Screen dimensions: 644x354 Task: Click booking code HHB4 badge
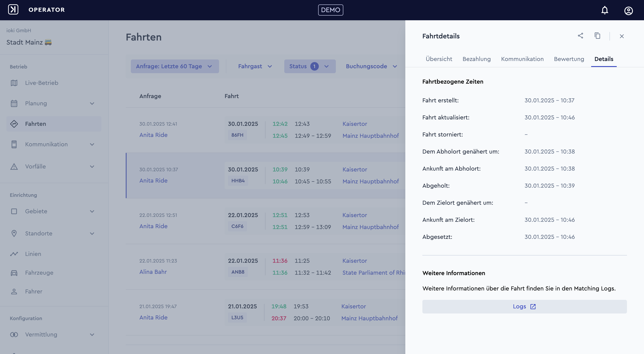238,181
